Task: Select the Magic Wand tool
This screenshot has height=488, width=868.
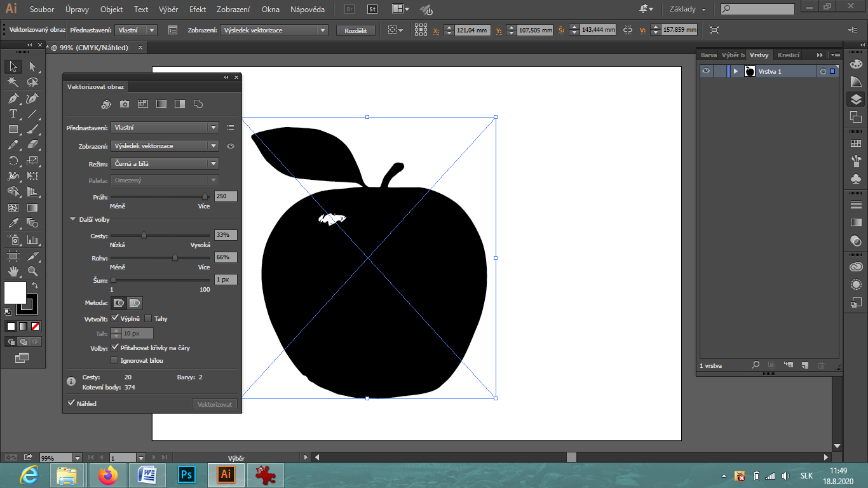Action: pyautogui.click(x=13, y=83)
